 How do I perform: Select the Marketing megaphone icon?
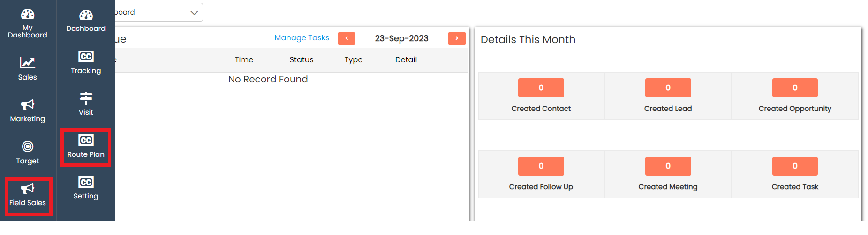(28, 105)
